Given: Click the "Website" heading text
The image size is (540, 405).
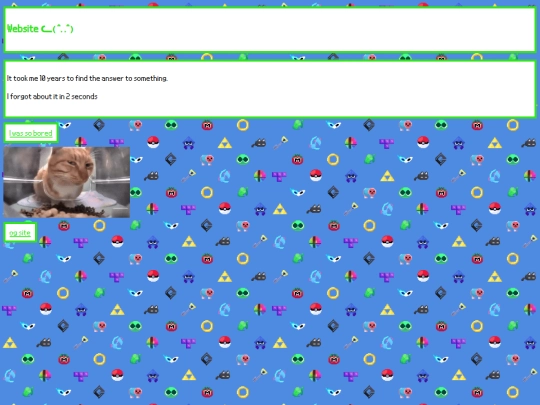Looking at the screenshot, I should pyautogui.click(x=40, y=29).
